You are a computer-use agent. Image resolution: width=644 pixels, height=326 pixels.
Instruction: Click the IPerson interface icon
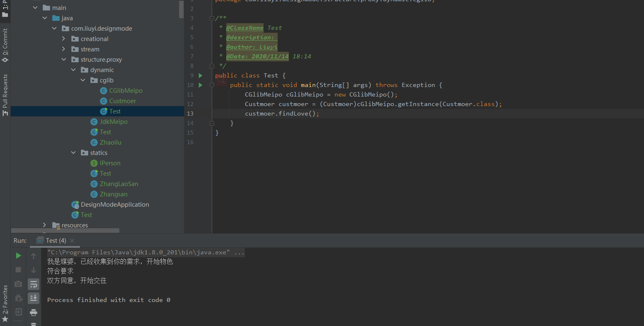[x=94, y=163]
